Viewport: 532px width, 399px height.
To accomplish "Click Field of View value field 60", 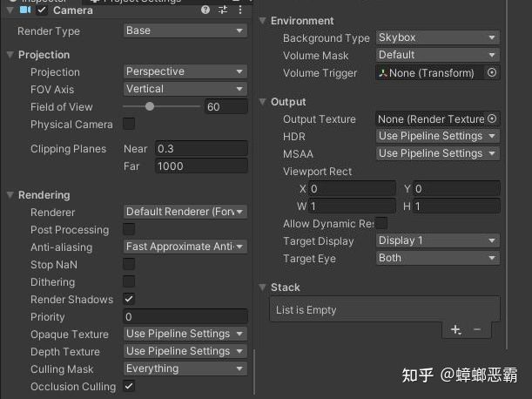I will click(226, 106).
